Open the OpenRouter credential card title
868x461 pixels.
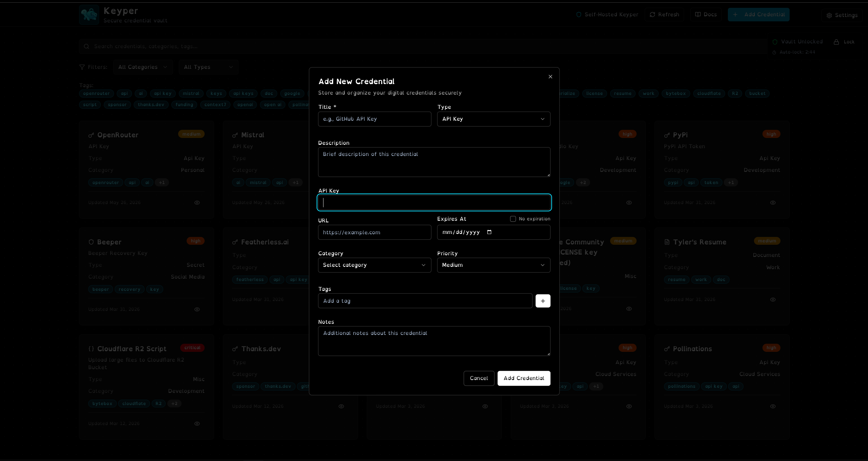click(118, 135)
